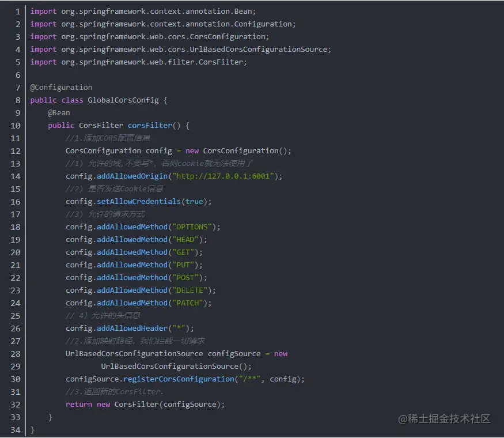504x438 pixels.
Task: Click the comment on line 27
Action: pos(135,341)
